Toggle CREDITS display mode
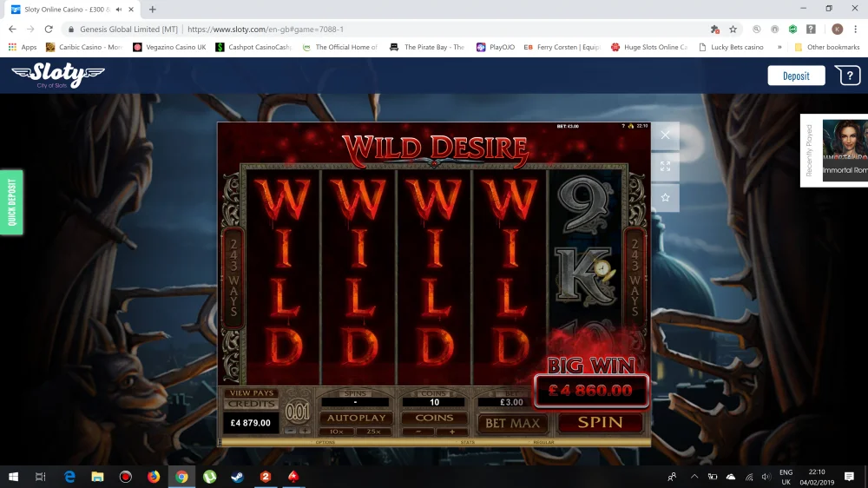 [252, 404]
